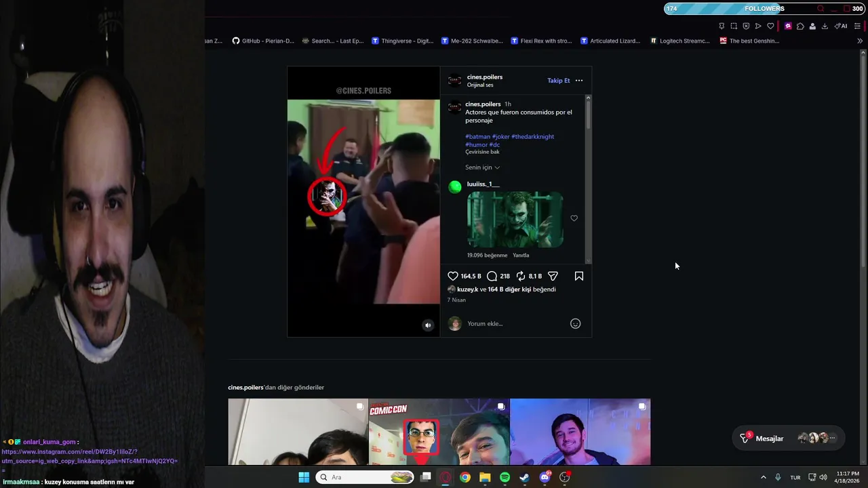Open Flexi Rex with stro... bookmark

tap(542, 41)
